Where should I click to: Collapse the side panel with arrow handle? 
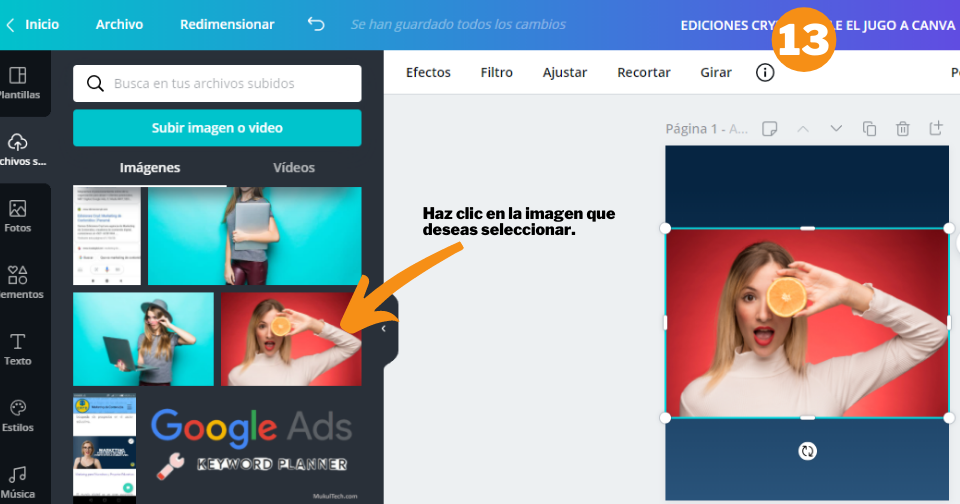384,329
